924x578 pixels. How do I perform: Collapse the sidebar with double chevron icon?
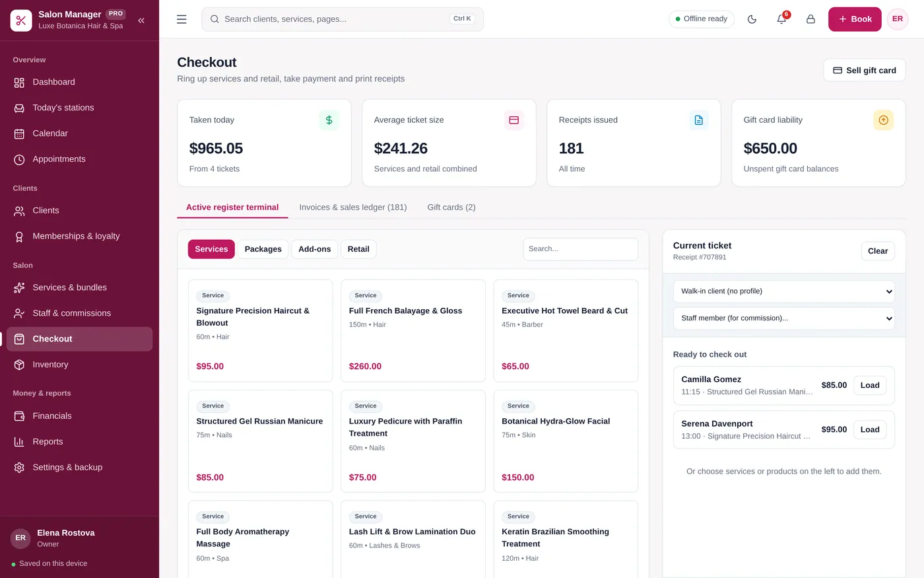click(141, 20)
